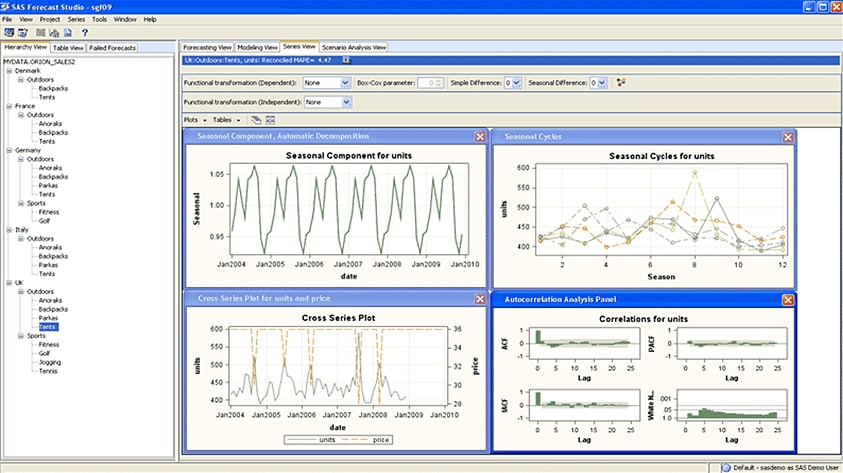
Task: Collapse the Germany tree node
Action: point(9,150)
